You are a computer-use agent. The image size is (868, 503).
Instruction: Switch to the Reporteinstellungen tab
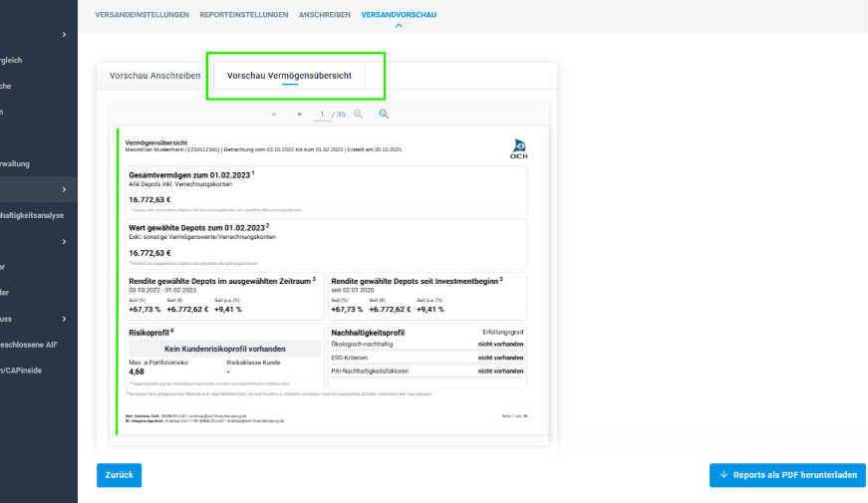click(244, 15)
